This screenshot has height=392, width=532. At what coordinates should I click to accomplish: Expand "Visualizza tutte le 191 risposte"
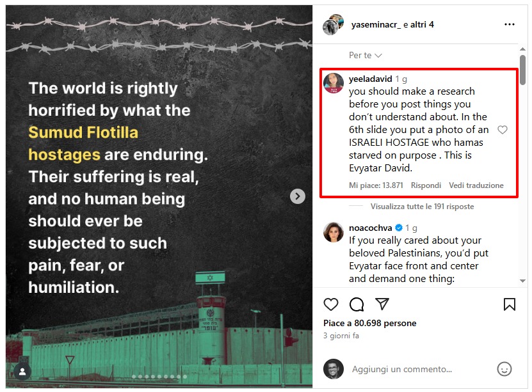422,207
